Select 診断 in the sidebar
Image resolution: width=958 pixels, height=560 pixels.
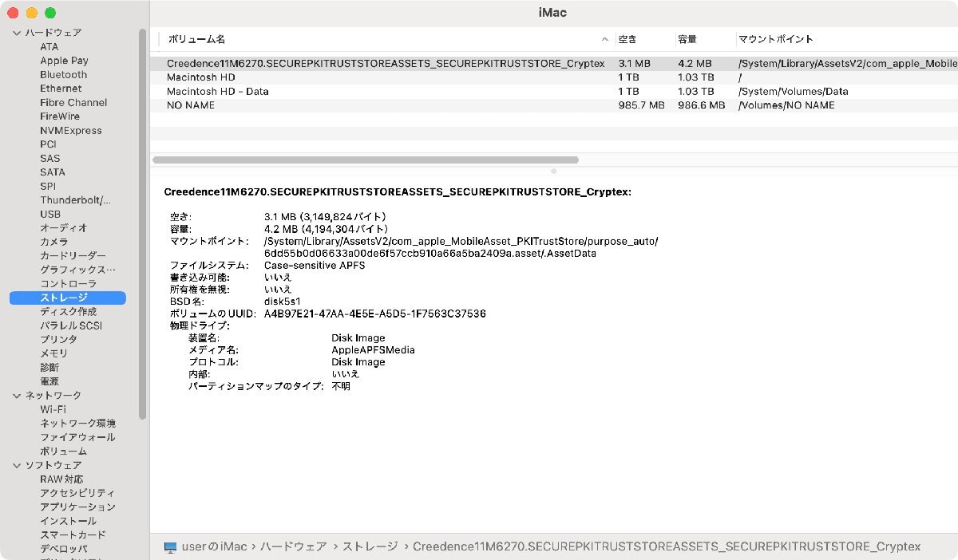point(49,368)
